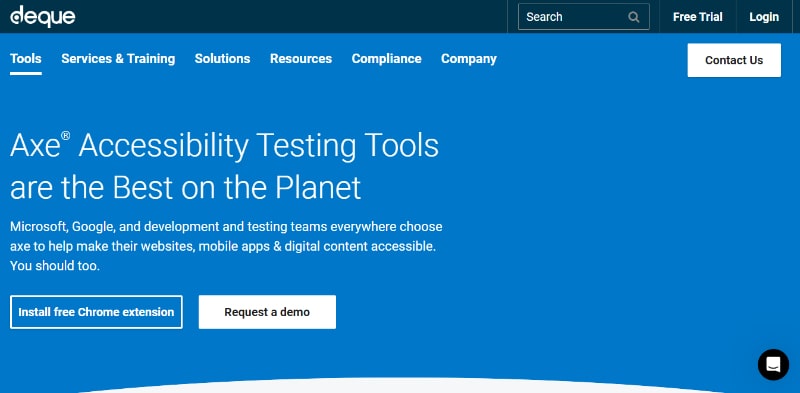The height and width of the screenshot is (393, 800).
Task: Open the Services & Training menu
Action: pos(118,59)
